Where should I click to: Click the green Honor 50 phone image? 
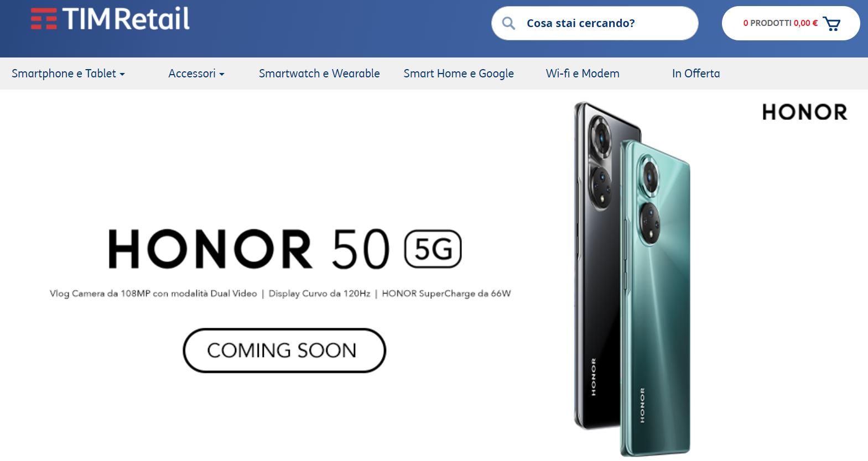click(655, 298)
